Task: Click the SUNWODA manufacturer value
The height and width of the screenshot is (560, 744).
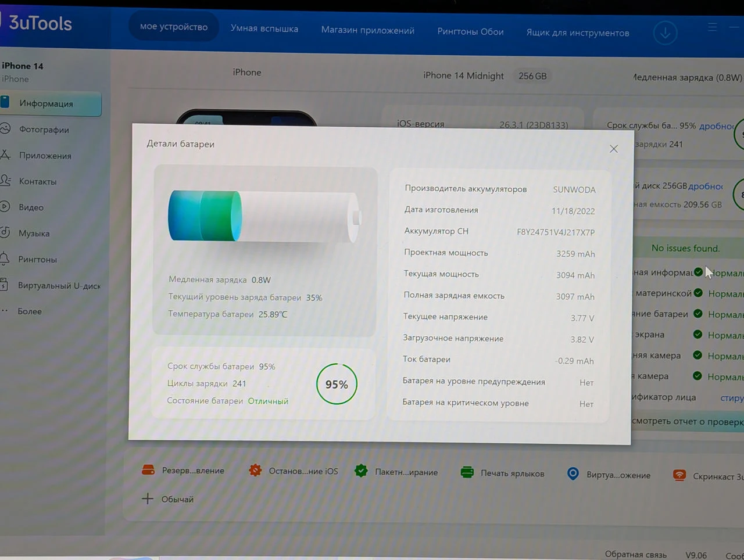Action: [x=574, y=189]
